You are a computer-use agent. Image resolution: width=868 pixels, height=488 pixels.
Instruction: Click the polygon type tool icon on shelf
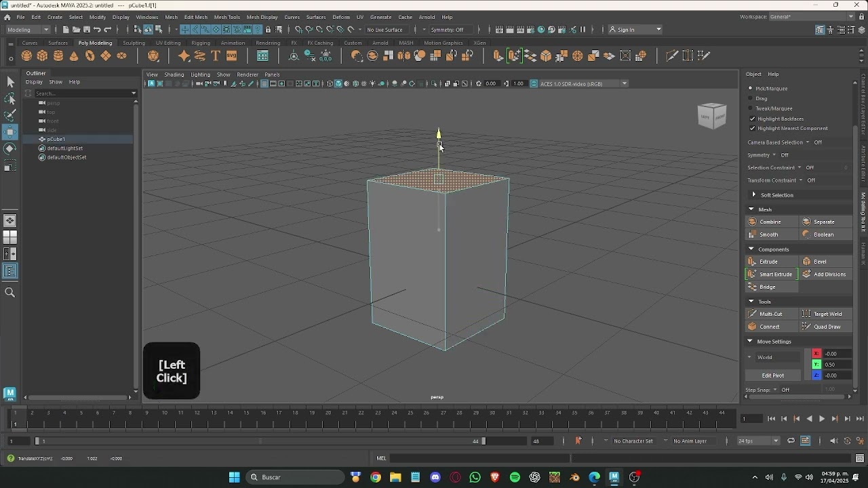(x=216, y=56)
